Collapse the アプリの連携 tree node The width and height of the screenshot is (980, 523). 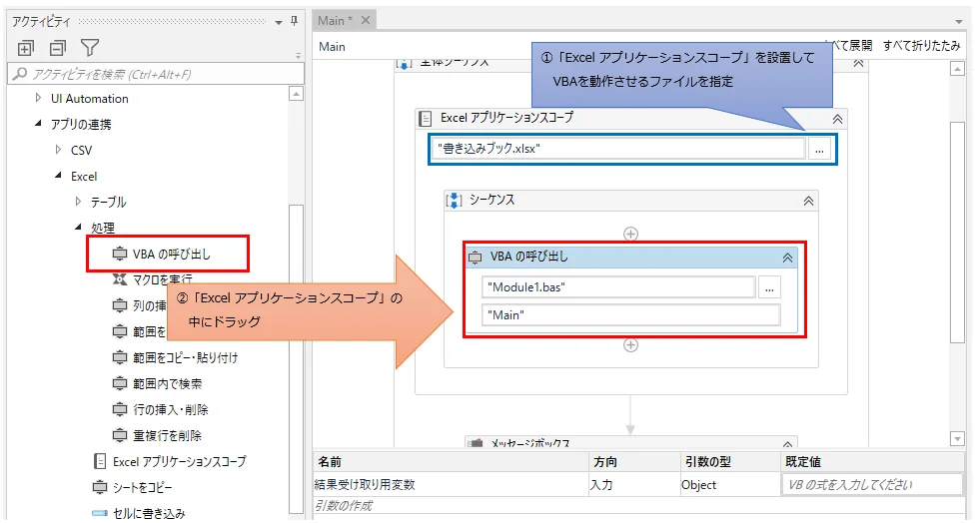(38, 124)
